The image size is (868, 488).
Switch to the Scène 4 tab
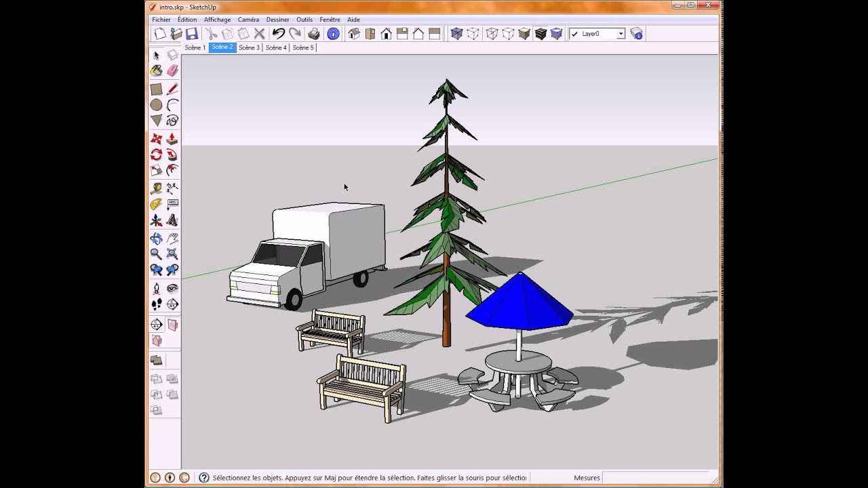click(276, 47)
